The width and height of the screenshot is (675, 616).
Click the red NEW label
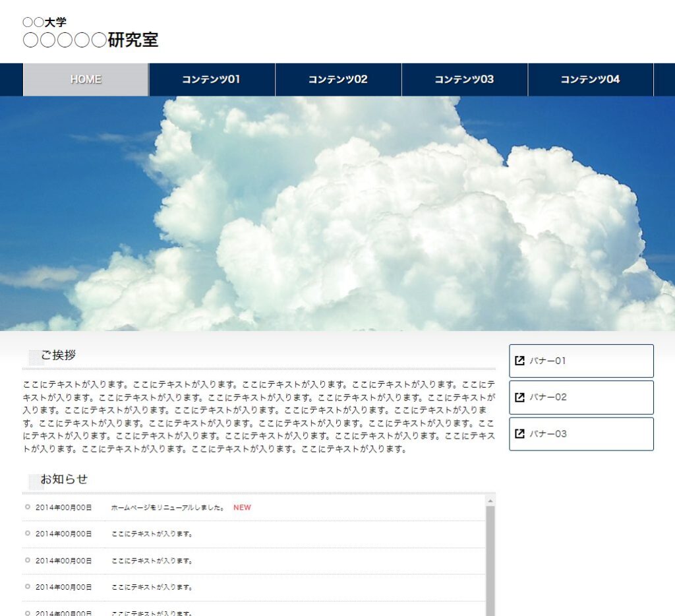pos(242,508)
